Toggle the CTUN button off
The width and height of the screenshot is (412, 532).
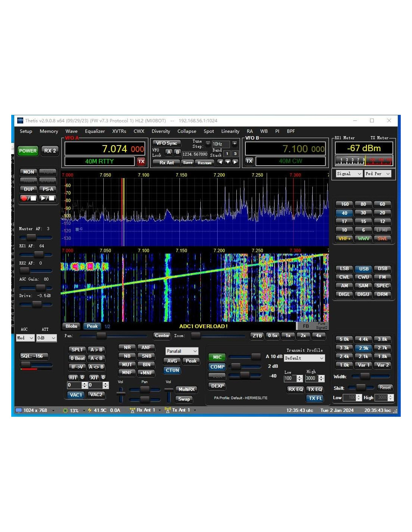coord(172,370)
